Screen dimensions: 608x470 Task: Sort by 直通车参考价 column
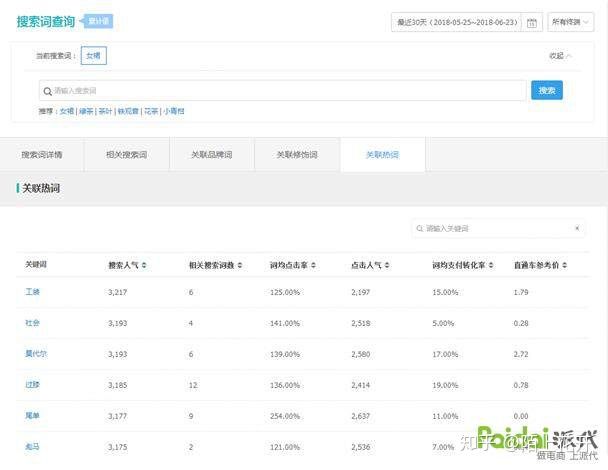click(x=566, y=265)
